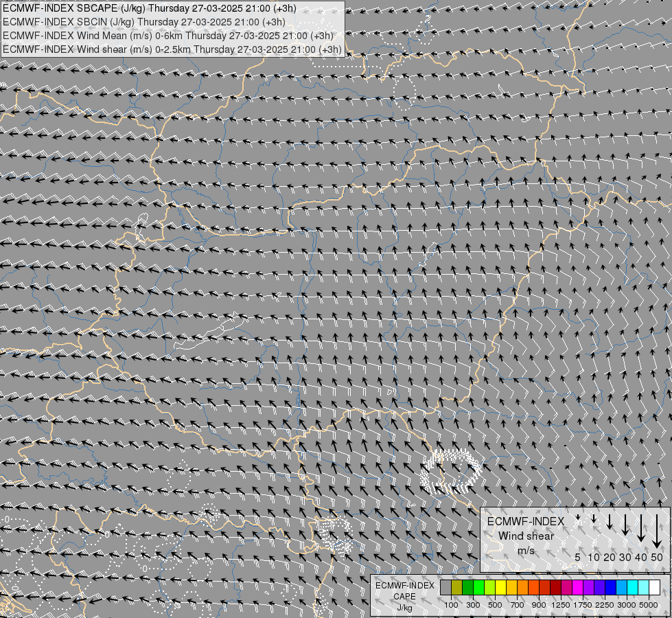The height and width of the screenshot is (618, 672).
Task: Click the arrow above wind shear value 10
Action: coord(594,518)
